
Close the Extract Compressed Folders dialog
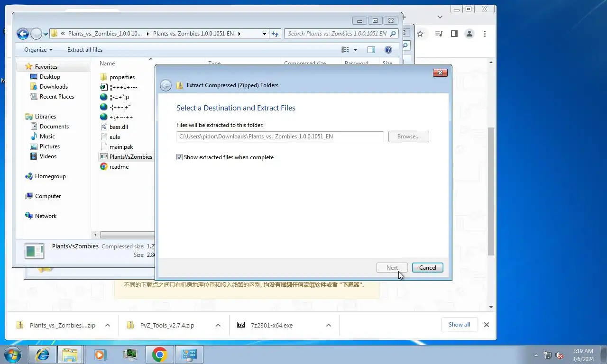[x=440, y=73]
